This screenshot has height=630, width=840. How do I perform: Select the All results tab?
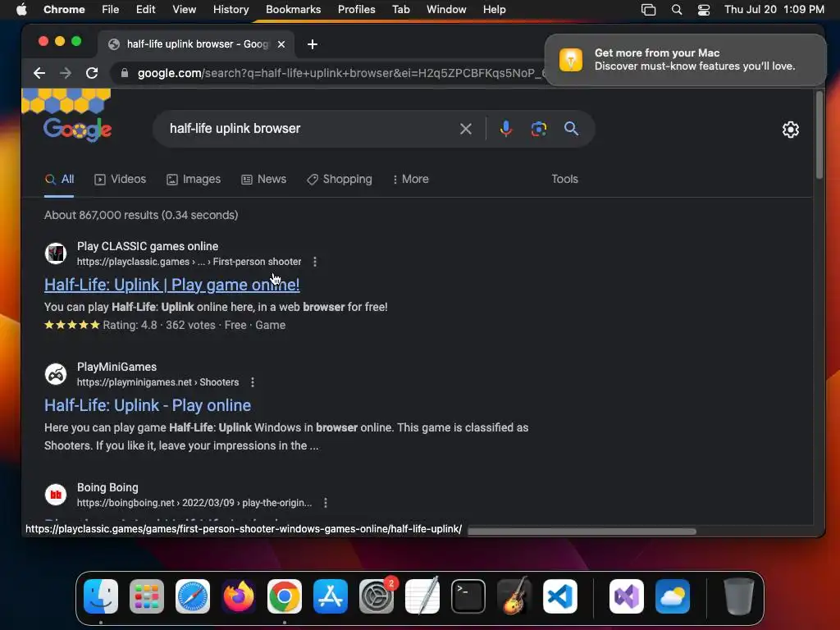(x=59, y=179)
